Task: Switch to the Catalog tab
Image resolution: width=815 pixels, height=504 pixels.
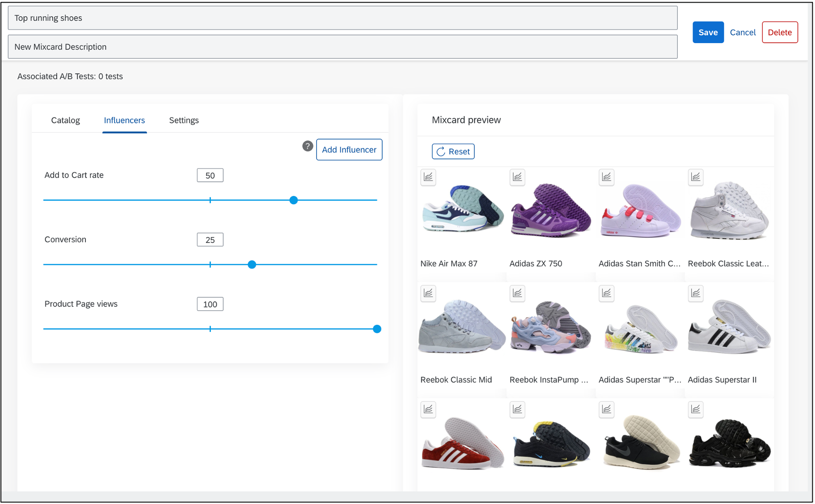Action: tap(66, 120)
